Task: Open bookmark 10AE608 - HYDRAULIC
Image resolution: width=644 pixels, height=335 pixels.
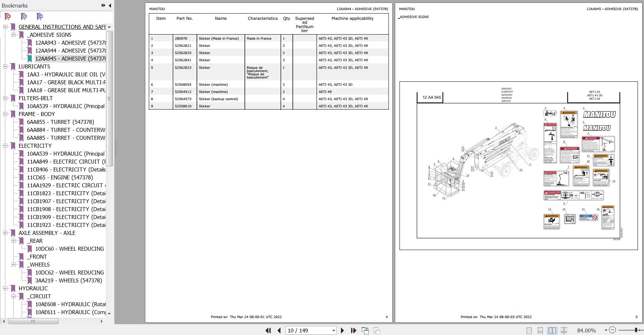Action: pos(70,304)
